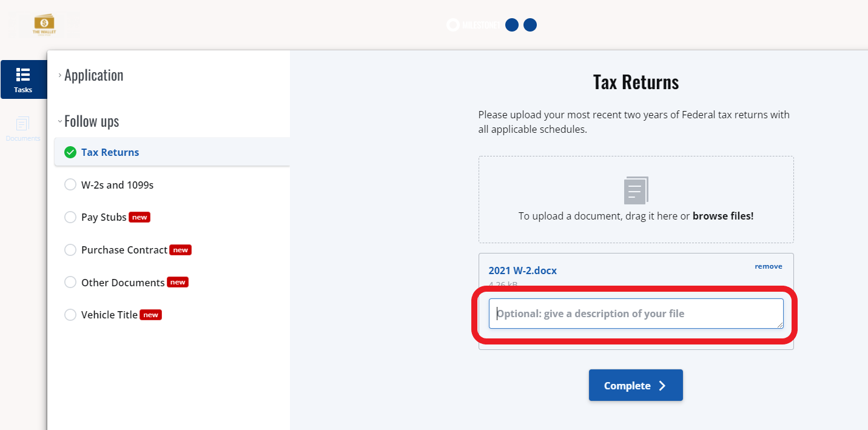Select the Vehicle Title radio circle
Screen dimensions: 868x430
tap(70, 315)
